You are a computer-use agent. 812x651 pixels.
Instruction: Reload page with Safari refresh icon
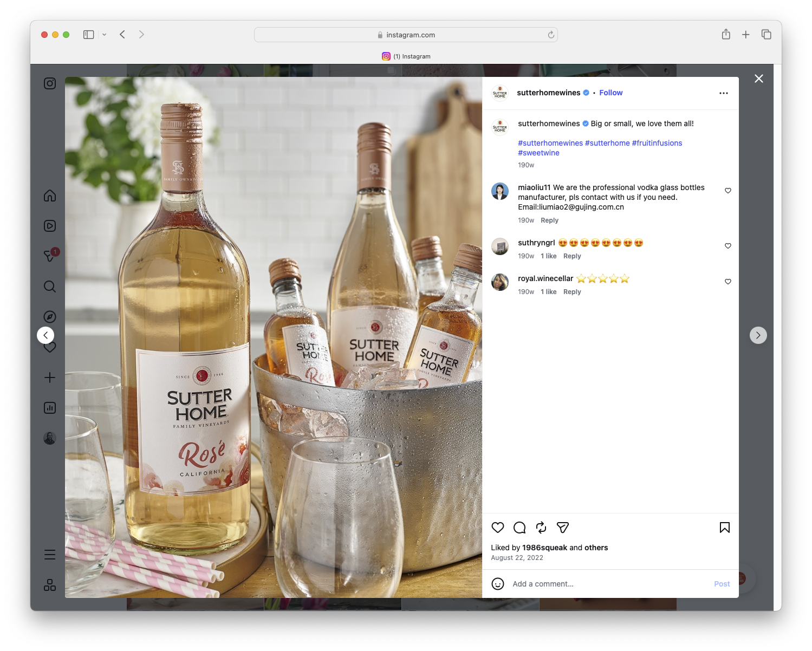tap(551, 35)
